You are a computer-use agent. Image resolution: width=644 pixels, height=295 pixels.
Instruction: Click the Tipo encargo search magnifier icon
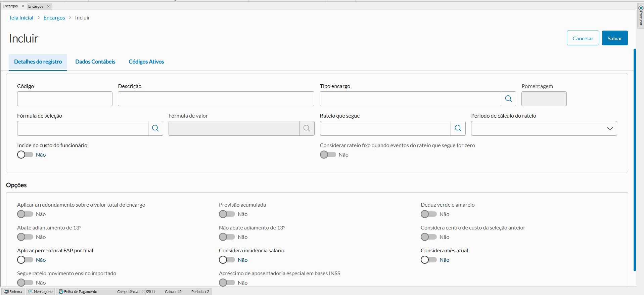(x=508, y=99)
